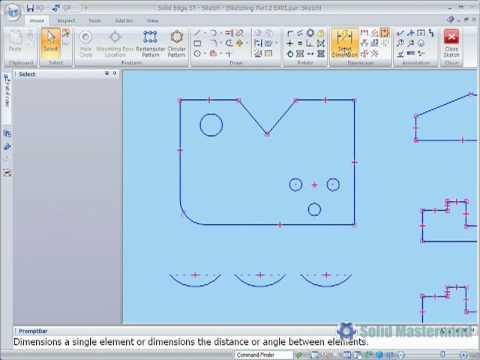Select the Arc drawing tool
This screenshot has width=480, height=360.
pyautogui.click(x=213, y=33)
